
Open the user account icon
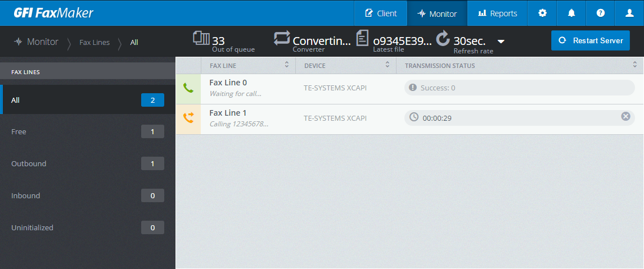click(x=629, y=13)
